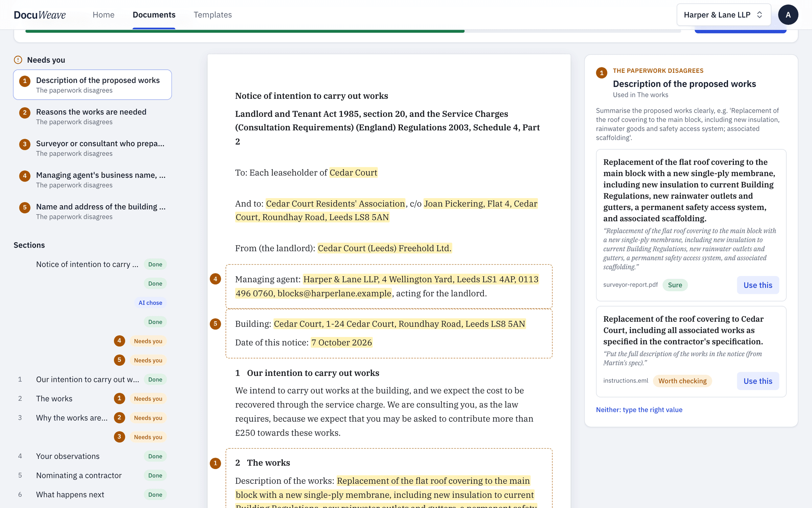This screenshot has width=812, height=508.
Task: Select 'Description of the proposed works' issue
Action: click(92, 85)
